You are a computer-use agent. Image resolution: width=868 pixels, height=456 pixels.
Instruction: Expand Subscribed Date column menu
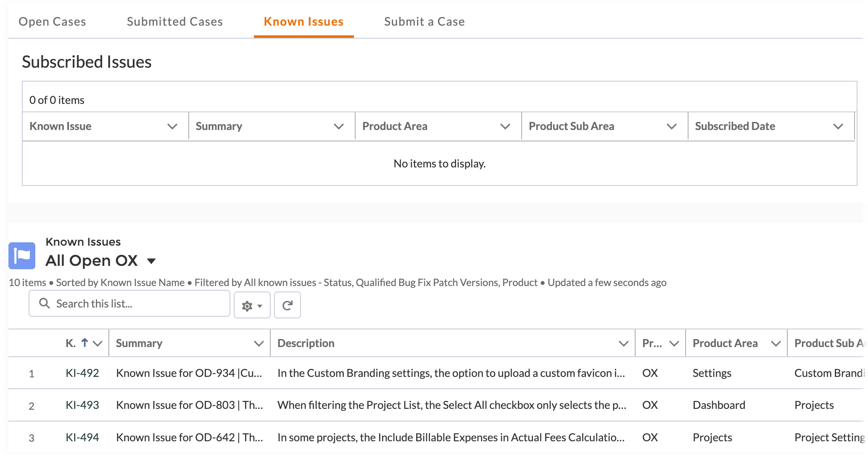point(838,126)
